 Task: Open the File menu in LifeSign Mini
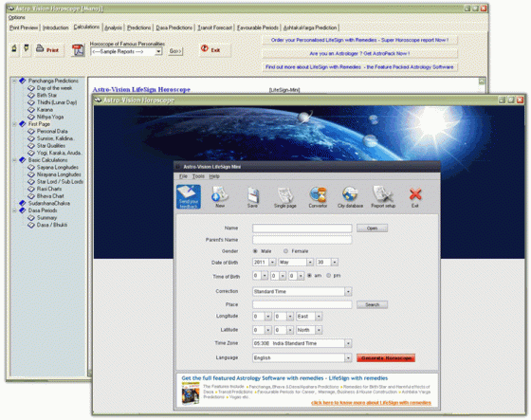point(183,176)
